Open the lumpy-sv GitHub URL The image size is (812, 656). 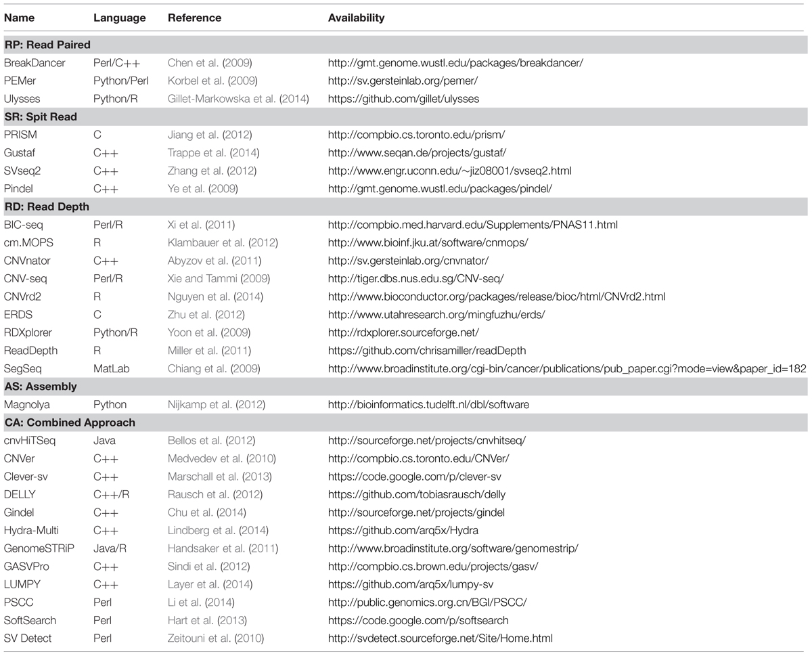click(410, 584)
